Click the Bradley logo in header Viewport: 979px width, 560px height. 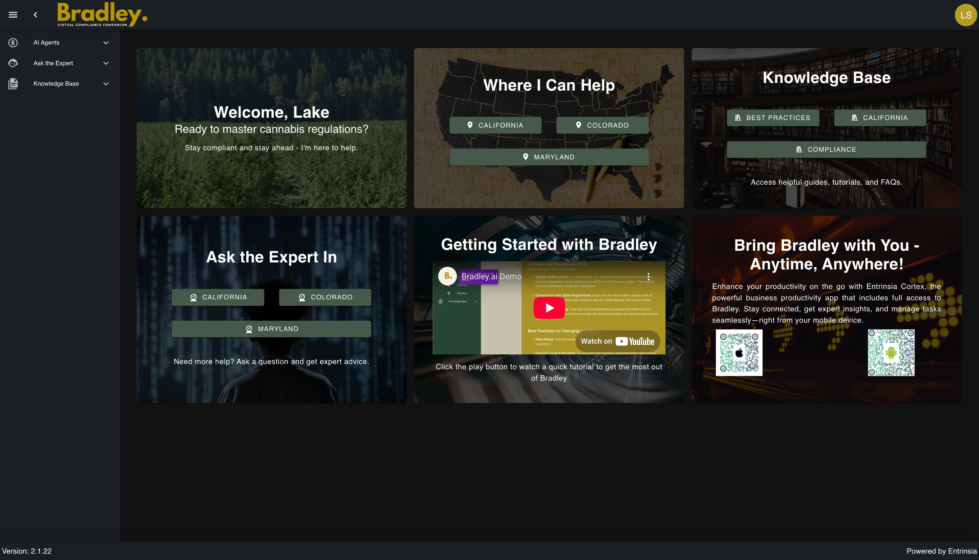coord(102,15)
